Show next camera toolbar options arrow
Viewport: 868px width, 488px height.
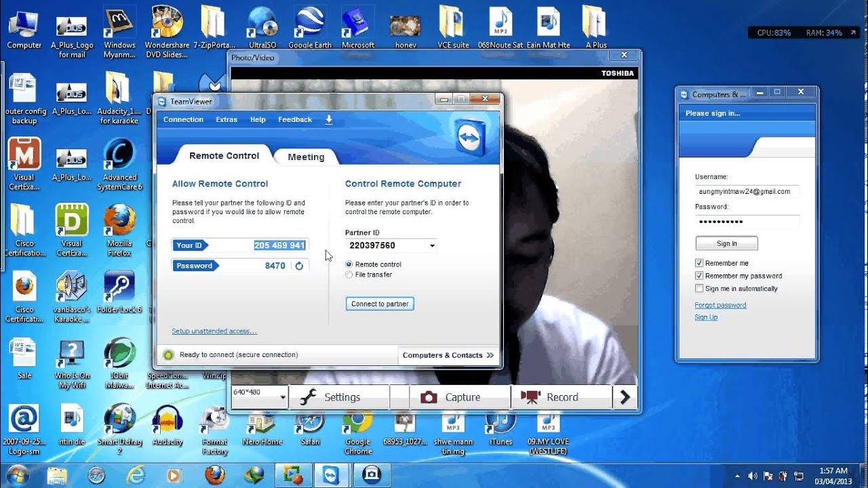[625, 397]
